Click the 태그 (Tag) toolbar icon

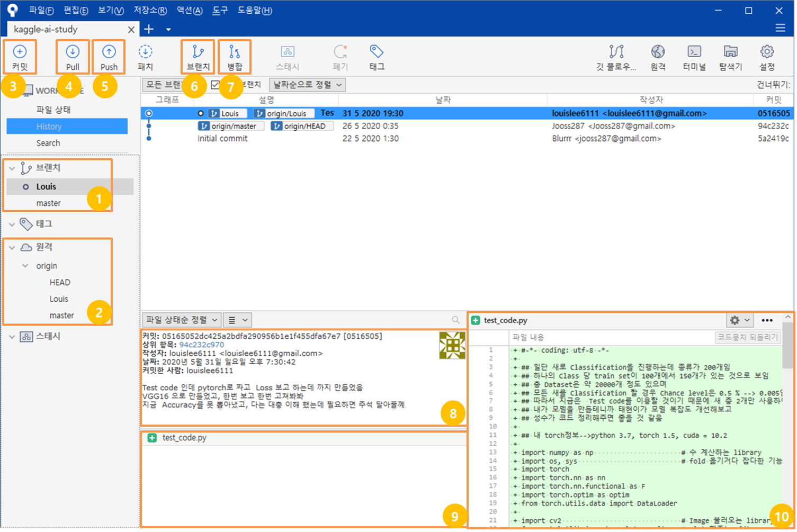(x=376, y=57)
